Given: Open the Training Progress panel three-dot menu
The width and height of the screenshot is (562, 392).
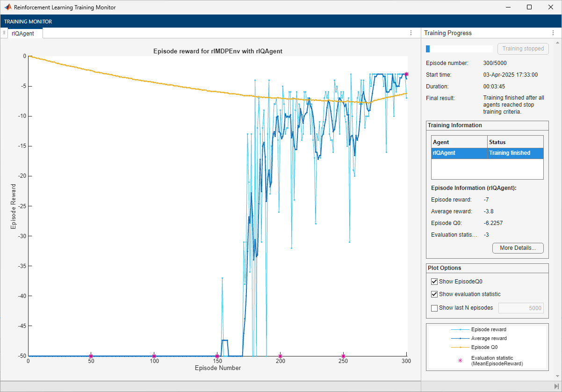Looking at the screenshot, I should point(553,33).
